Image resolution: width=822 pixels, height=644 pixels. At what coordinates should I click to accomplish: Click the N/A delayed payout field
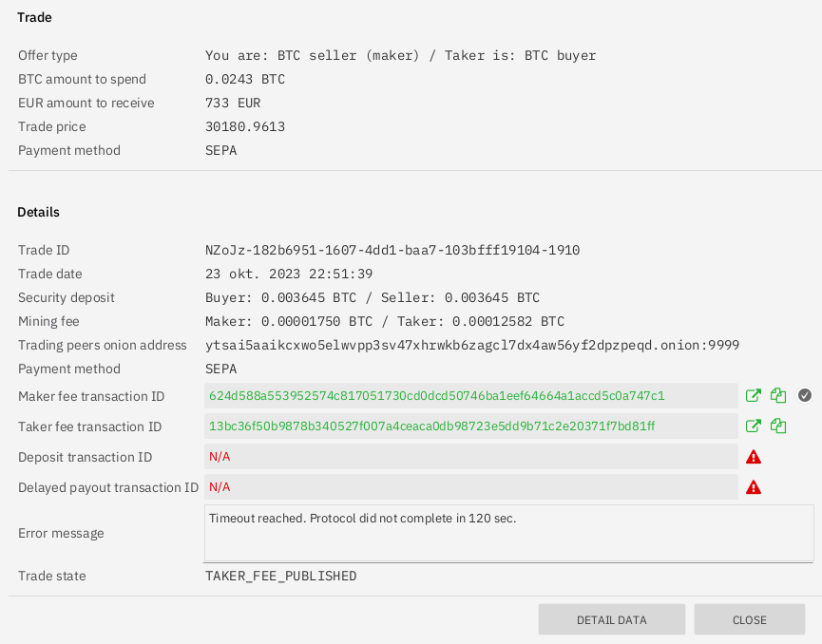(218, 487)
